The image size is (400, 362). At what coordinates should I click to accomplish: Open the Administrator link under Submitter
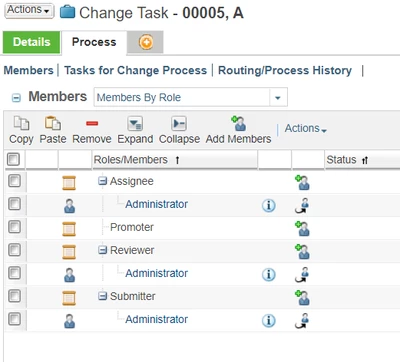coord(156,319)
